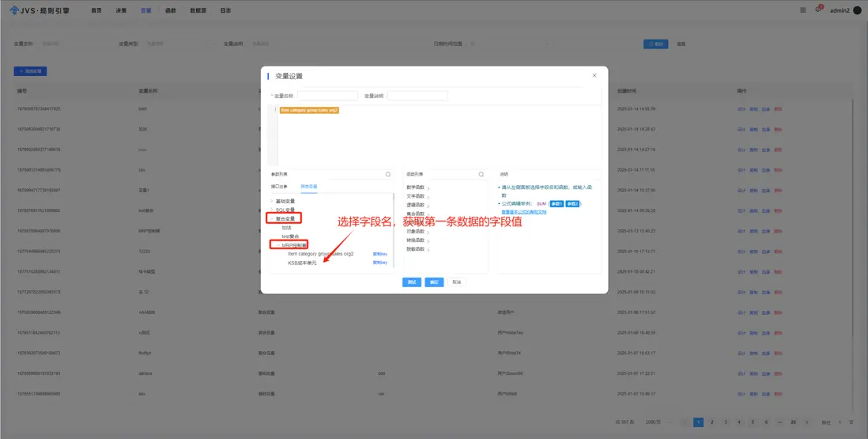This screenshot has width=868, height=439.
Task: Open the 变量类型 filter dropdown
Action: (x=181, y=44)
